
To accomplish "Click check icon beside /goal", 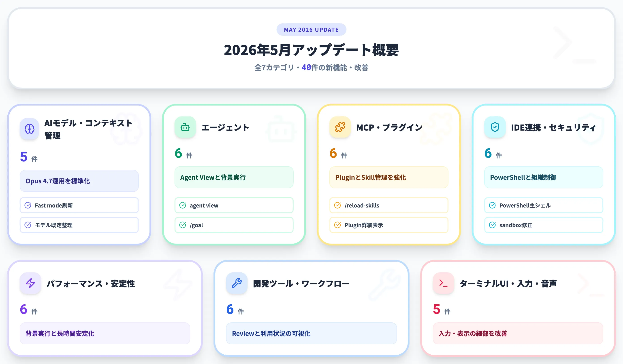I will pos(183,225).
